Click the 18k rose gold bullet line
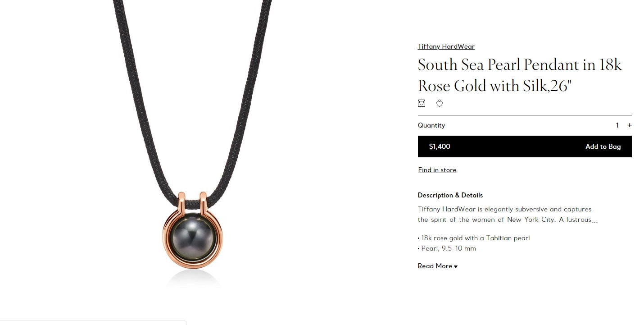The height and width of the screenshot is (325, 644). pyautogui.click(x=474, y=238)
